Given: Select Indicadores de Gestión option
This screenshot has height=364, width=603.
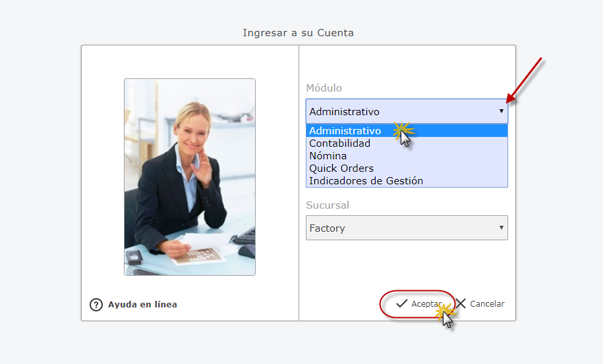Looking at the screenshot, I should point(366,180).
